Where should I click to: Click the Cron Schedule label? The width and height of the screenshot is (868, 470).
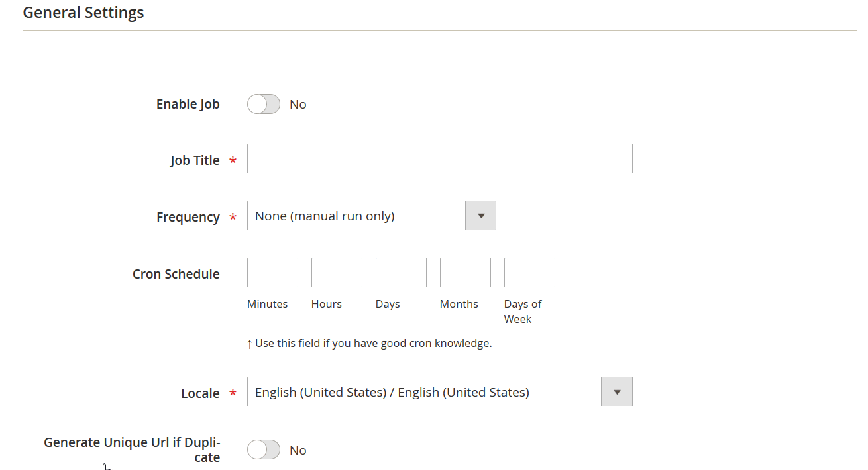click(176, 274)
